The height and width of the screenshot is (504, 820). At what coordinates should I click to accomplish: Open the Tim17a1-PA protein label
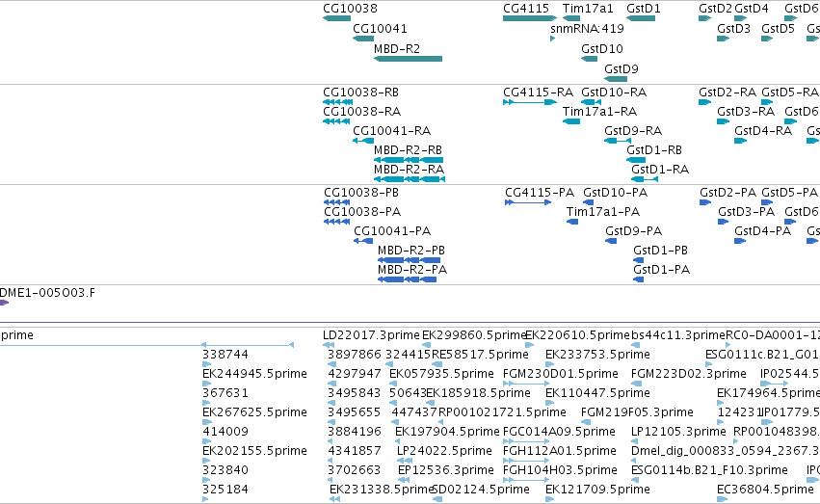[x=603, y=212]
